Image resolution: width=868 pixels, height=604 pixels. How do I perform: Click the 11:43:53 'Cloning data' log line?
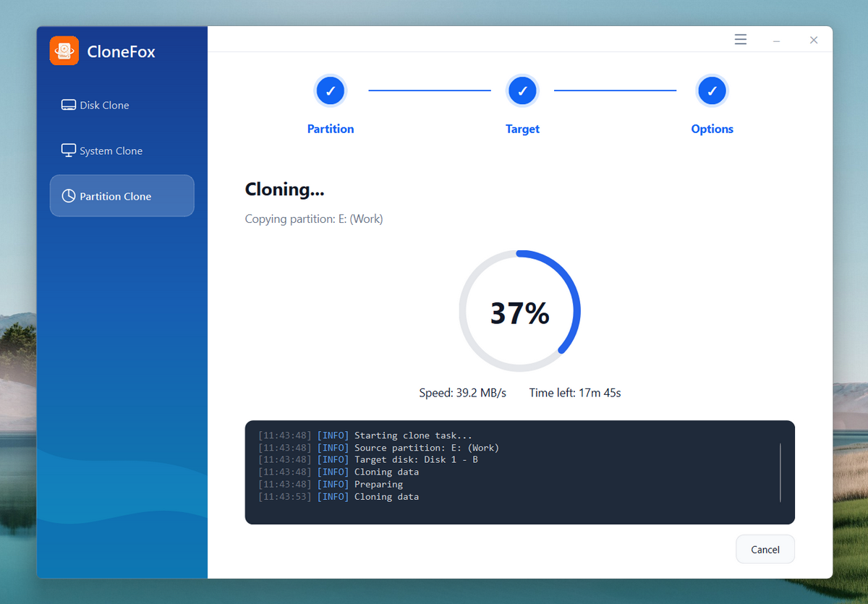tap(339, 497)
